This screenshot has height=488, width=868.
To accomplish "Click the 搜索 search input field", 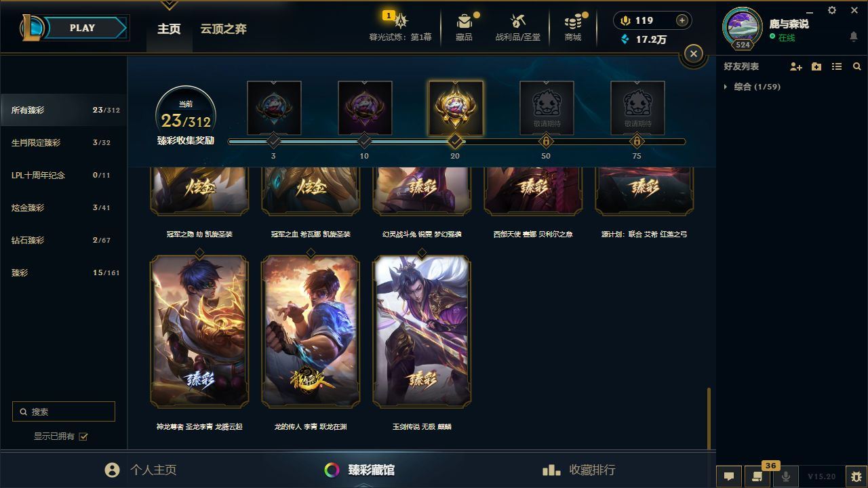I will (64, 411).
